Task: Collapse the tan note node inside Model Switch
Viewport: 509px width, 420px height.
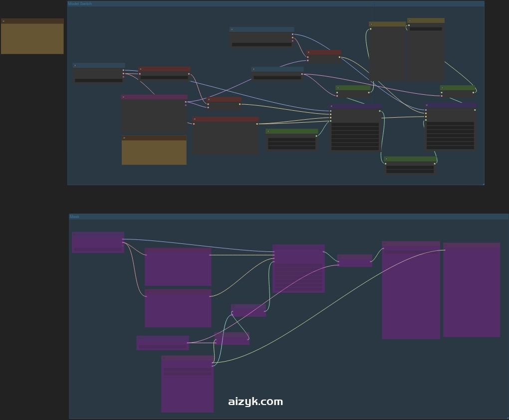Action: pyautogui.click(x=124, y=138)
